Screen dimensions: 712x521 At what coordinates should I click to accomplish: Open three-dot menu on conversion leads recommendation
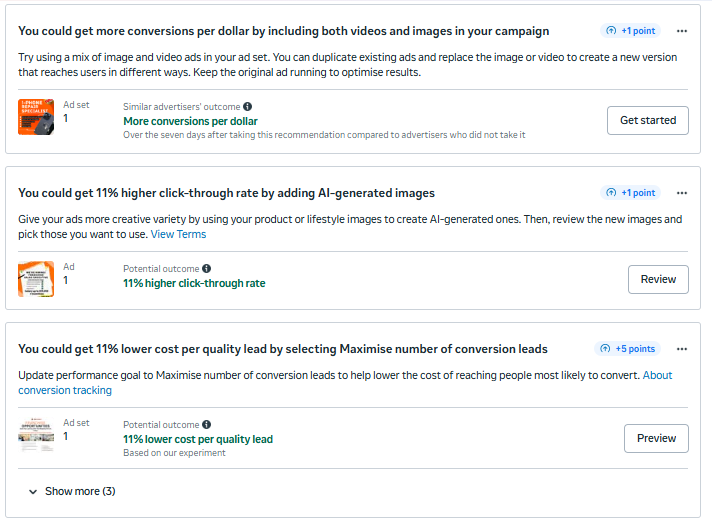pos(682,349)
